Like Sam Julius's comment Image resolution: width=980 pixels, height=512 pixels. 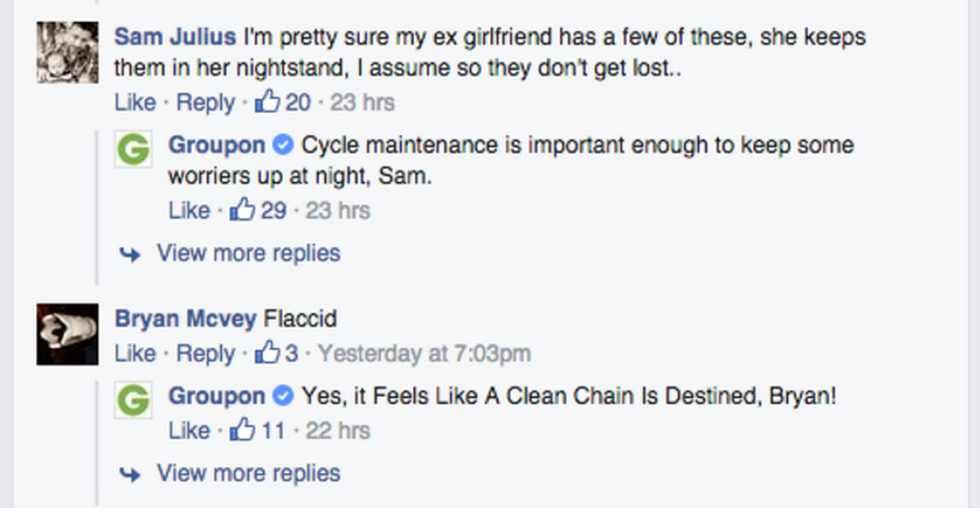[135, 102]
